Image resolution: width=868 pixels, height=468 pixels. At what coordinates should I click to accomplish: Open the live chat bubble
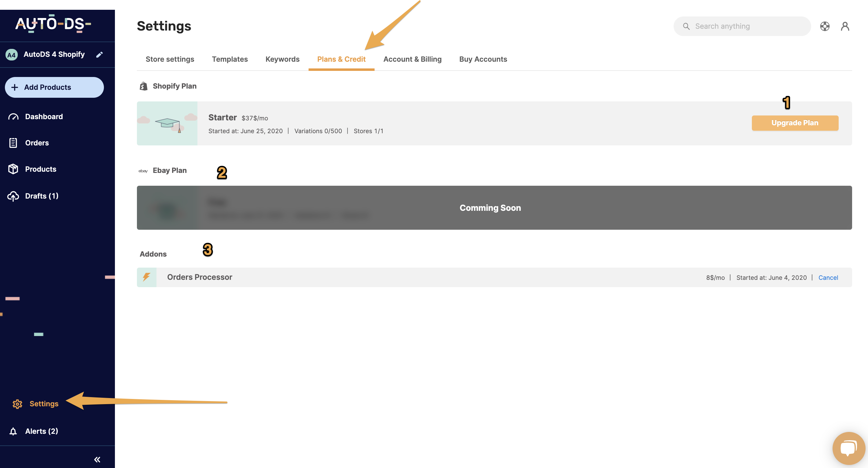click(x=848, y=448)
